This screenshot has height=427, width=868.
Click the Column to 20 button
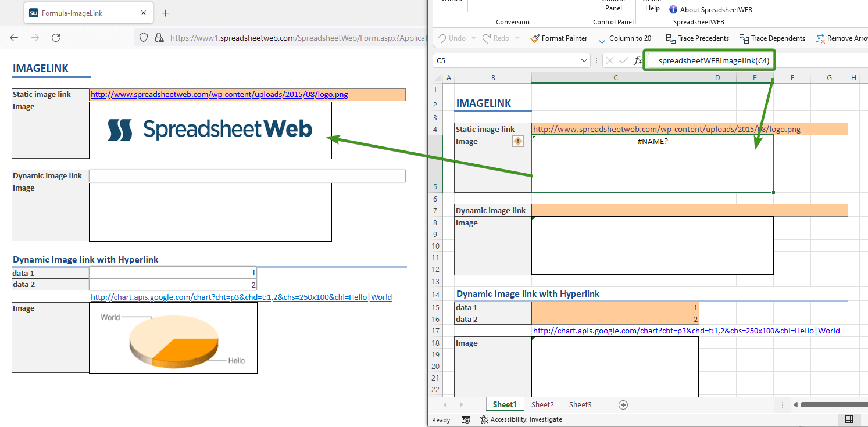tap(624, 38)
